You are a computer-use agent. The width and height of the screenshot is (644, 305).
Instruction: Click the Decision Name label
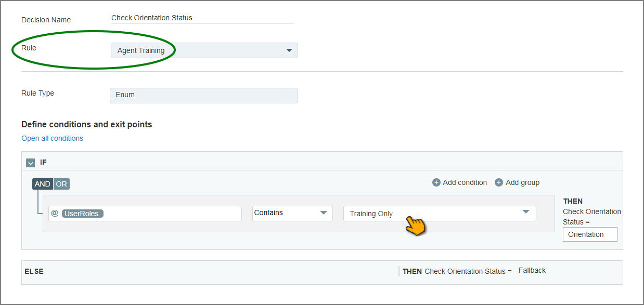[46, 20]
